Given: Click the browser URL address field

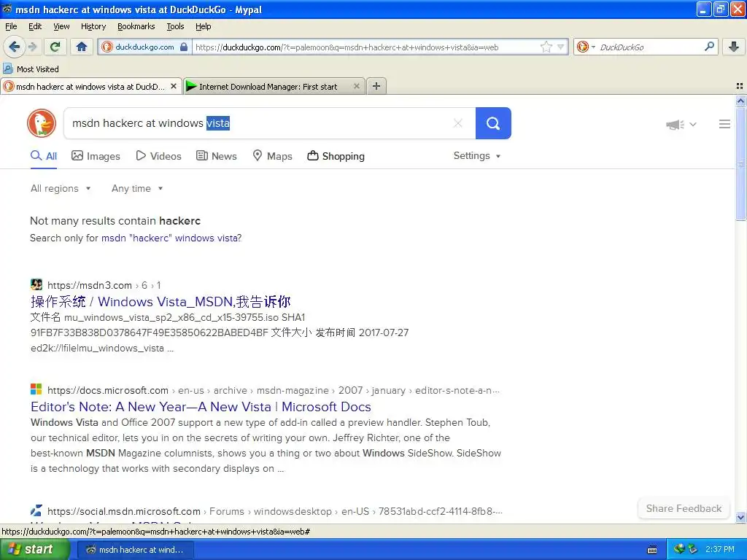Looking at the screenshot, I should [367, 47].
